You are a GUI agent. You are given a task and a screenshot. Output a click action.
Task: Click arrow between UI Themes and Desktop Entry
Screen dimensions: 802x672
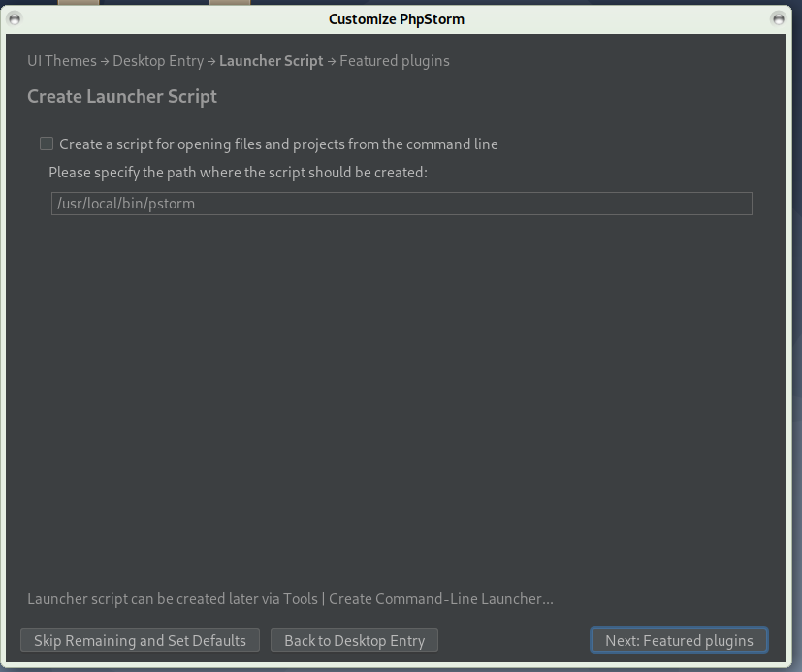point(105,61)
